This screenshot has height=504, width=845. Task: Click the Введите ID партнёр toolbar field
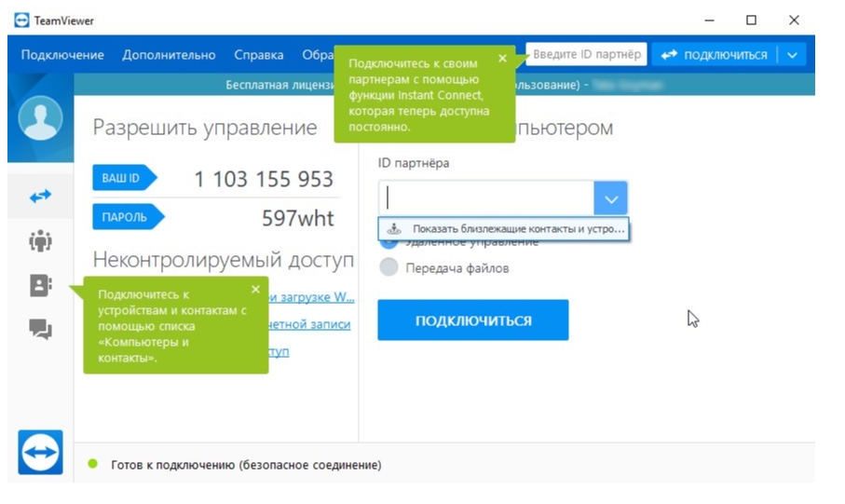586,54
